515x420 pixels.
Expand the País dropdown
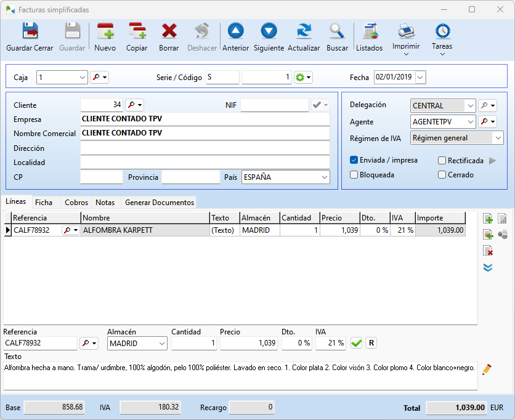click(x=325, y=177)
